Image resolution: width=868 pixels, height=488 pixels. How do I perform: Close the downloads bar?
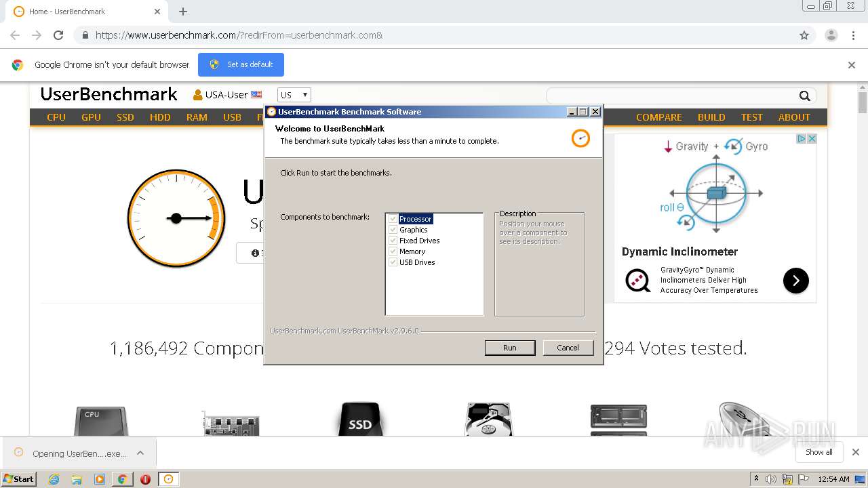click(x=855, y=452)
